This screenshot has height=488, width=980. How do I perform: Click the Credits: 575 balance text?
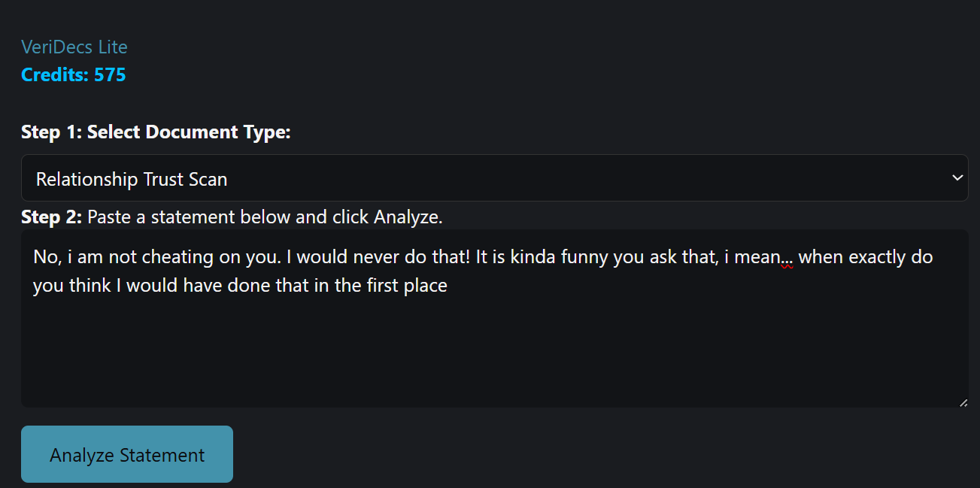(x=74, y=75)
